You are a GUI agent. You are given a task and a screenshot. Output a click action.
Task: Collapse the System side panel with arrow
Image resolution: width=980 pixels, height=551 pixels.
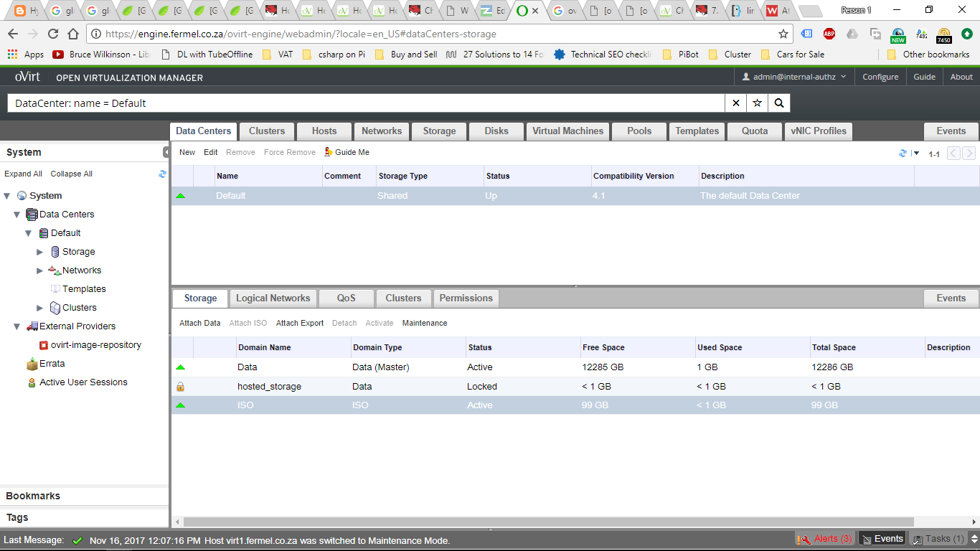pyautogui.click(x=166, y=152)
